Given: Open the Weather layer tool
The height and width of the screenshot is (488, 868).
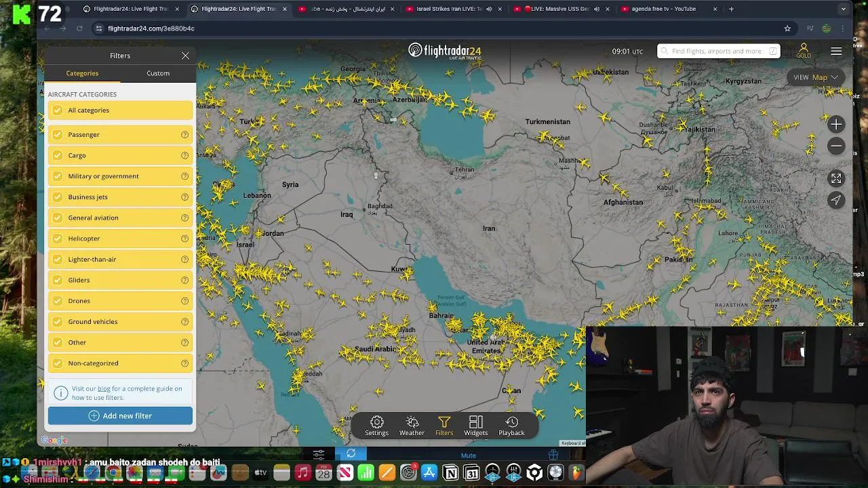Looking at the screenshot, I should pos(412,426).
